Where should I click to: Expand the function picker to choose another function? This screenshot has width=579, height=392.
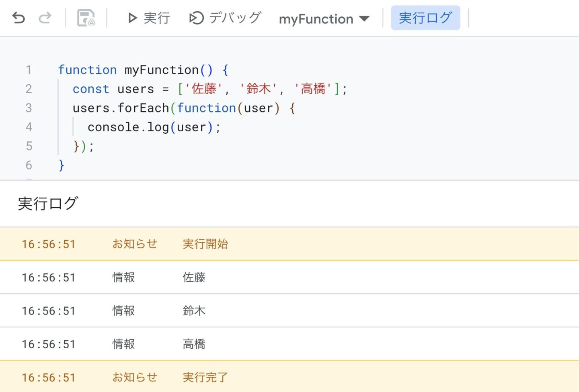click(365, 19)
